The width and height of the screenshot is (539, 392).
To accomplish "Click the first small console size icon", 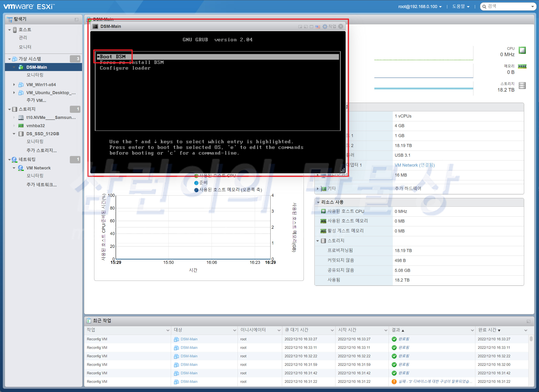I will tap(300, 27).
